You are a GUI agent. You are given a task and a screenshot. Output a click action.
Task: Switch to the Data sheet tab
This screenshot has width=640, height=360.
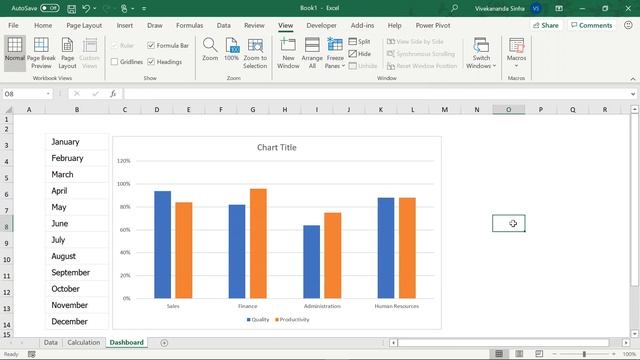click(51, 342)
